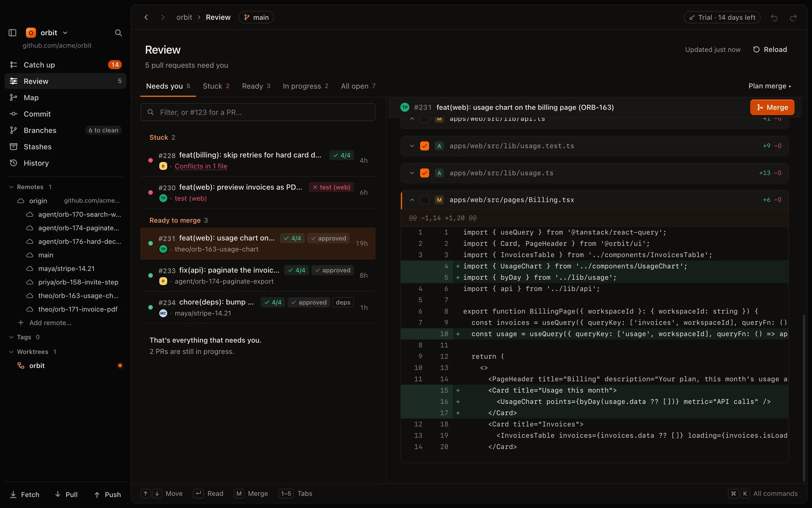
Task: Collapse the Billing.tsx diff
Action: coord(412,200)
